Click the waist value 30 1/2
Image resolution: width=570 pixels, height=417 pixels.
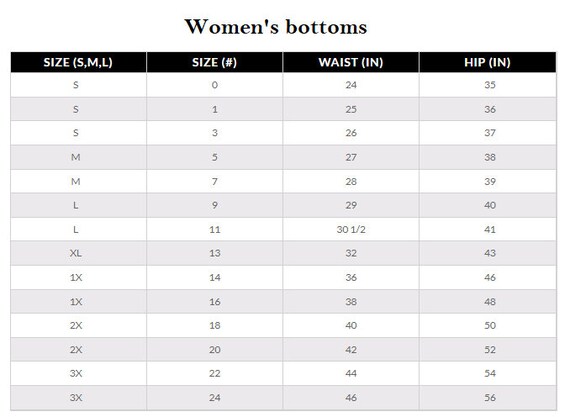coord(351,229)
